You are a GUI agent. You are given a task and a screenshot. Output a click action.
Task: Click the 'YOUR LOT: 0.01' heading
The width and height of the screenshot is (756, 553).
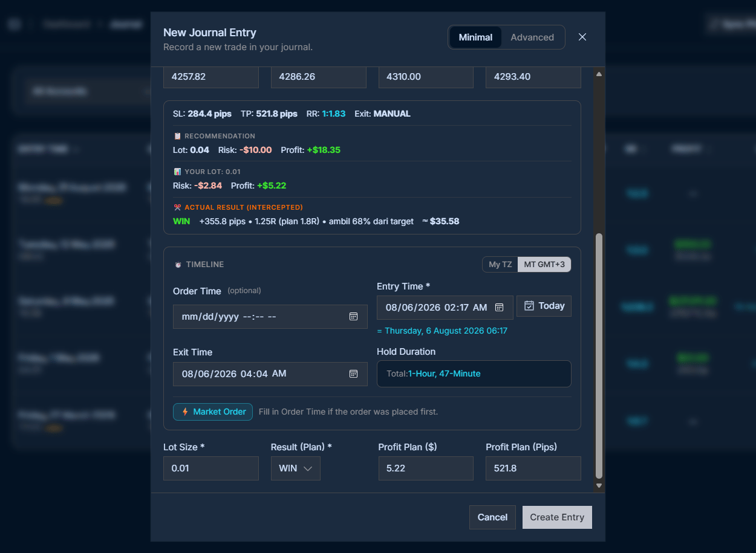click(x=213, y=172)
